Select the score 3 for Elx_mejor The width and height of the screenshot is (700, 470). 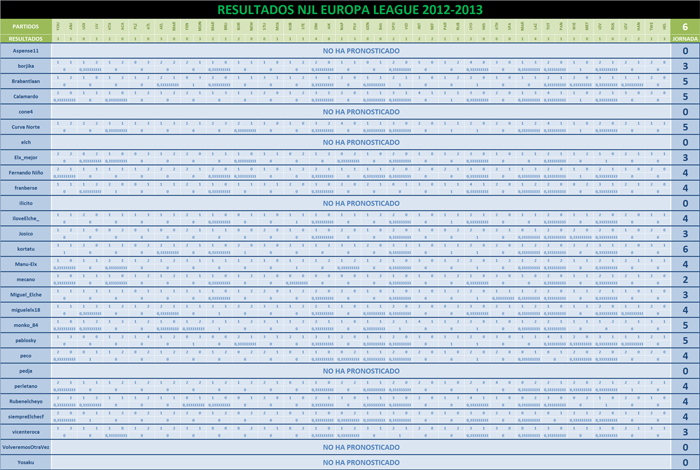tap(685, 158)
